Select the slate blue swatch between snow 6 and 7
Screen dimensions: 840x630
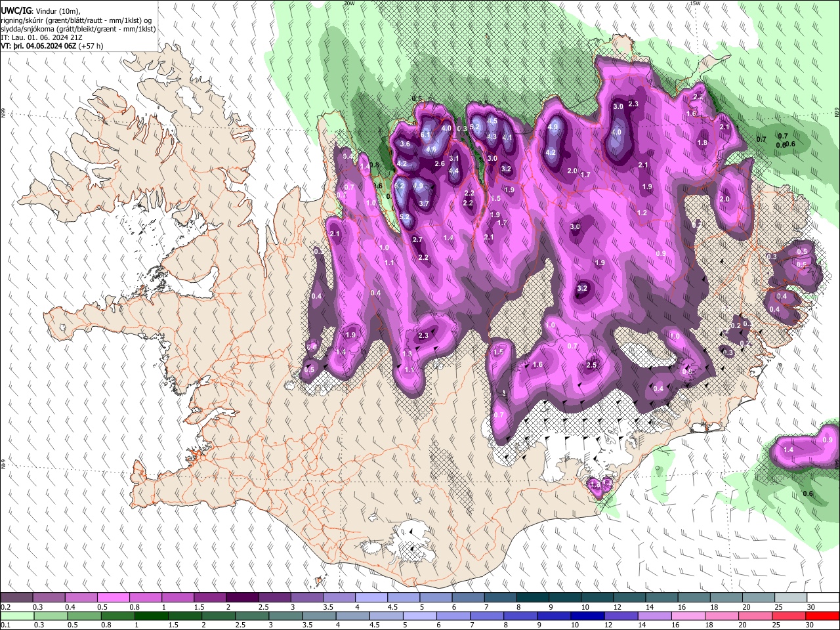[x=468, y=598]
